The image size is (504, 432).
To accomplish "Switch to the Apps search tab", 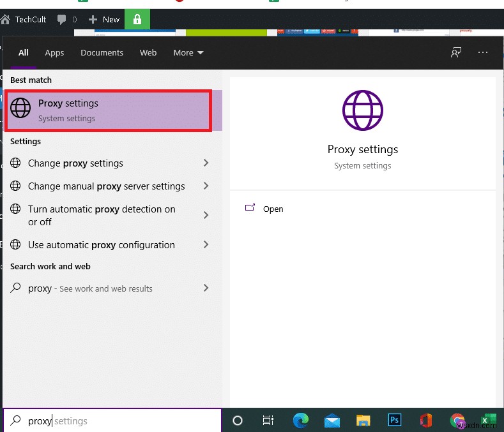I will click(54, 53).
